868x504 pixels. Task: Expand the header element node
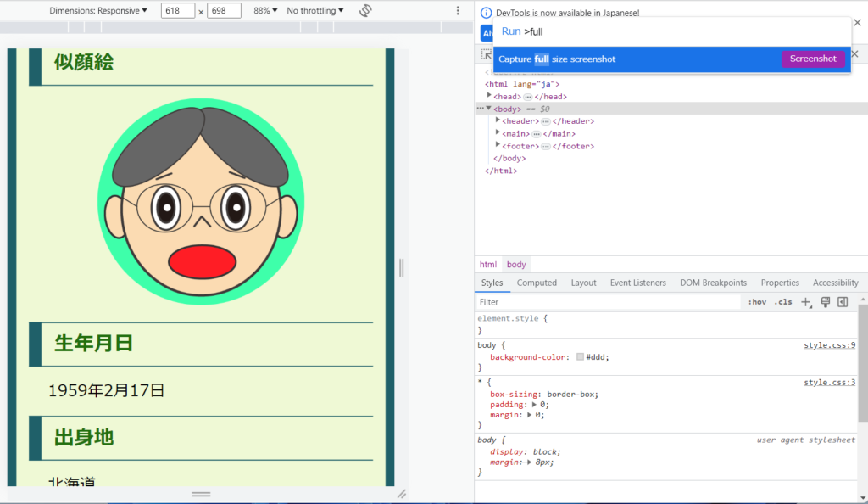[x=498, y=121]
